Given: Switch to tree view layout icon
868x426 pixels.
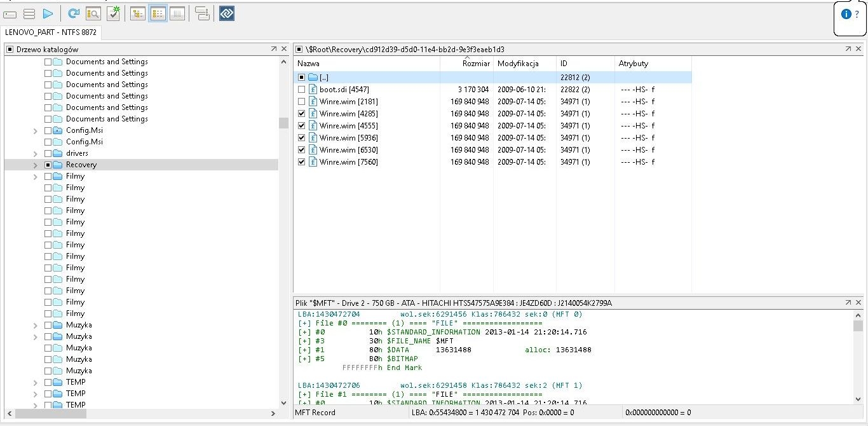Looking at the screenshot, I should tap(138, 13).
